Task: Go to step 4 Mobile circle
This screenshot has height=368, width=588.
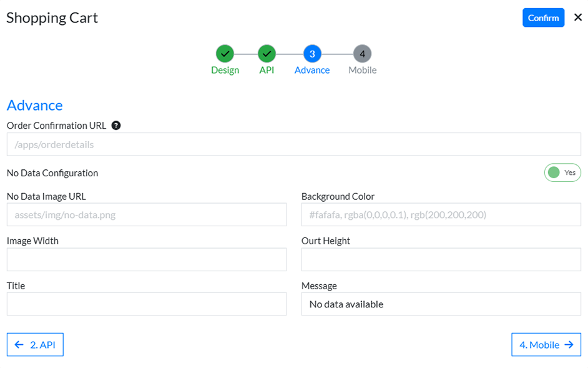Action: tap(362, 54)
